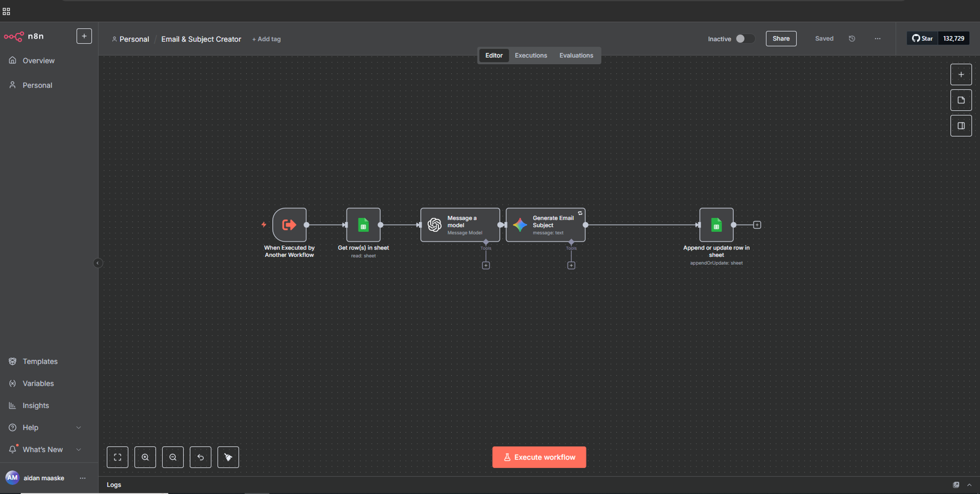The image size is (980, 494).
Task: Select the Get row(s) in sheet node
Action: [x=363, y=225]
